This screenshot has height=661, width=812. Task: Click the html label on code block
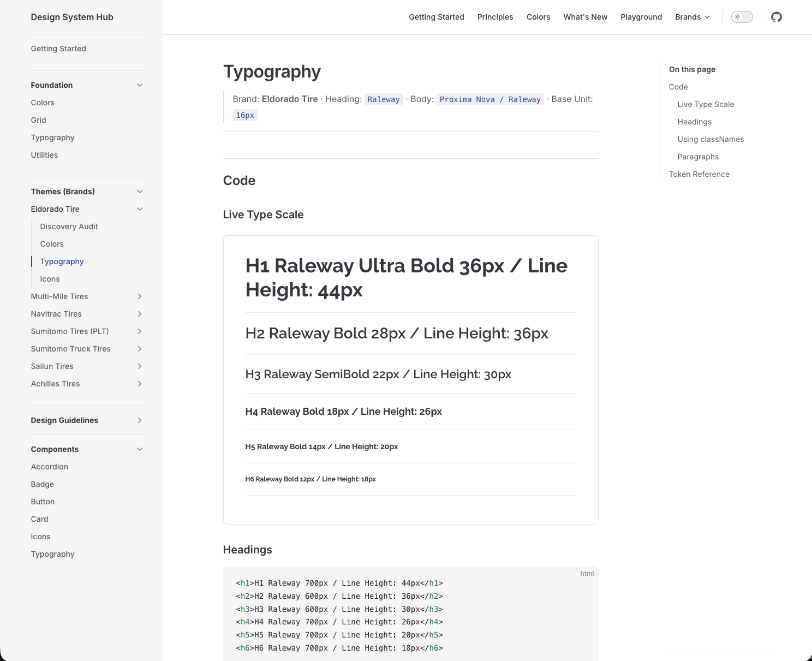tap(587, 573)
